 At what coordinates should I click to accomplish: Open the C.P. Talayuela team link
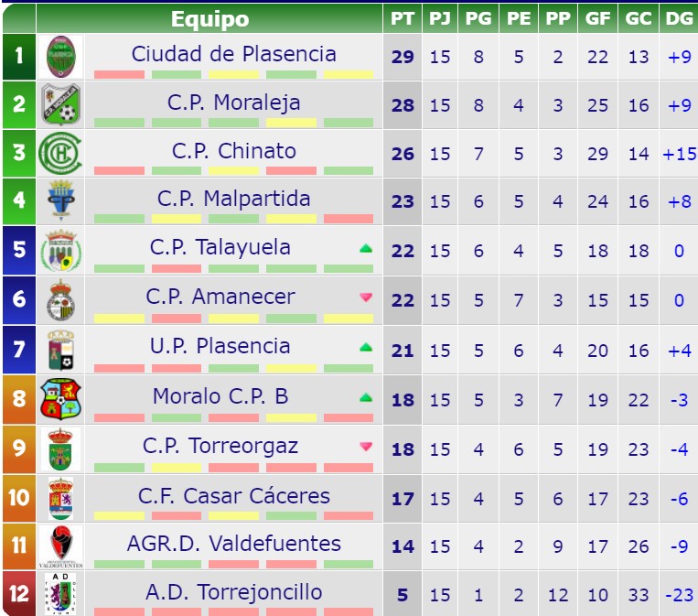pyautogui.click(x=220, y=247)
